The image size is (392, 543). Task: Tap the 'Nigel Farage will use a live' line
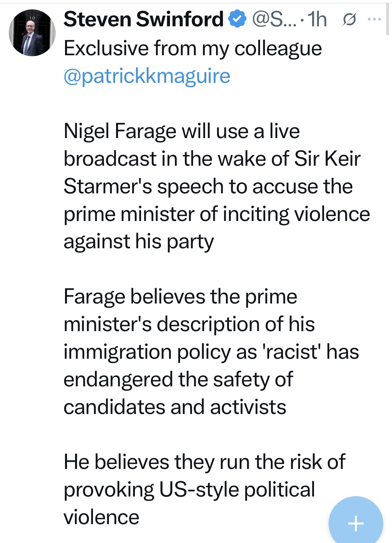point(181,131)
